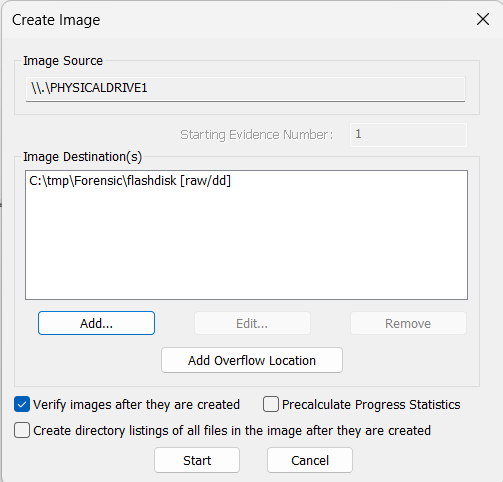Click the Remove destination button

tap(408, 323)
